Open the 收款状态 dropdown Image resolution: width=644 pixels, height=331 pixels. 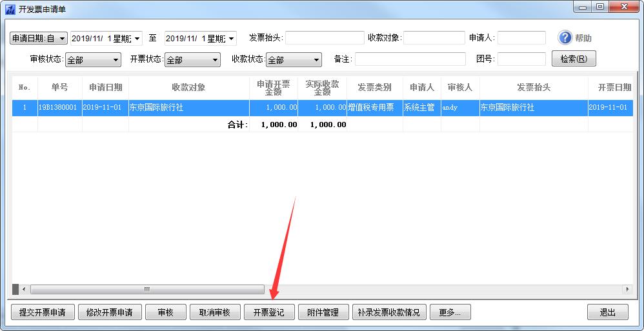[x=316, y=60]
